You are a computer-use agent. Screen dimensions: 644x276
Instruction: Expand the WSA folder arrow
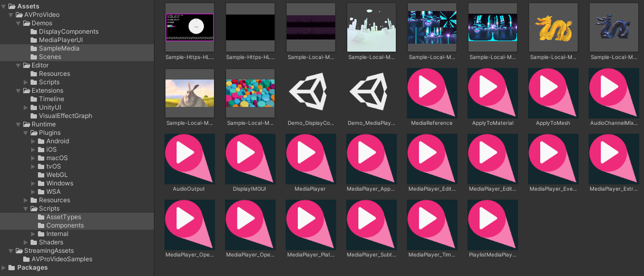pos(33,192)
